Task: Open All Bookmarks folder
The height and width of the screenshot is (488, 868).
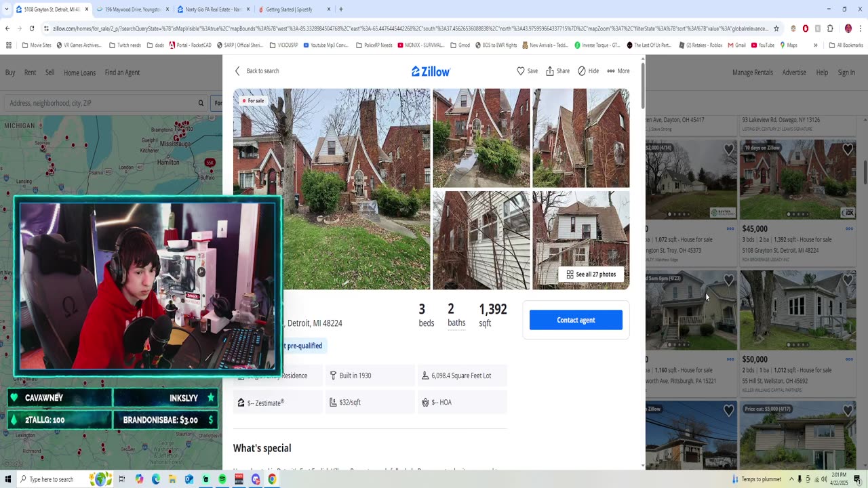Action: 846,45
